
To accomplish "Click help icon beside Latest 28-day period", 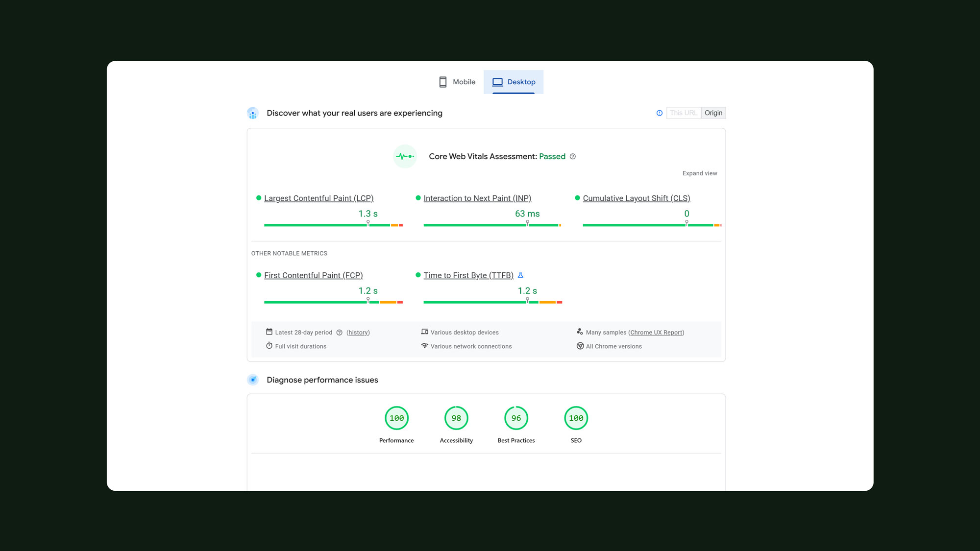I will (x=339, y=333).
